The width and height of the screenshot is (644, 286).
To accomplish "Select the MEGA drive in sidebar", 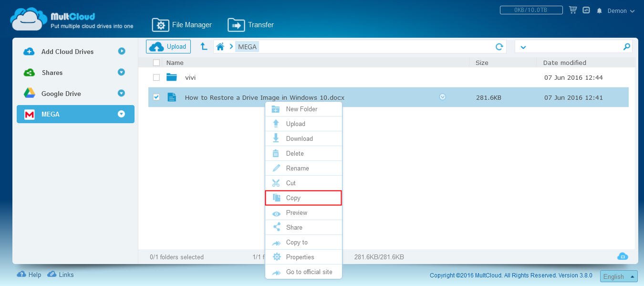I will (75, 114).
